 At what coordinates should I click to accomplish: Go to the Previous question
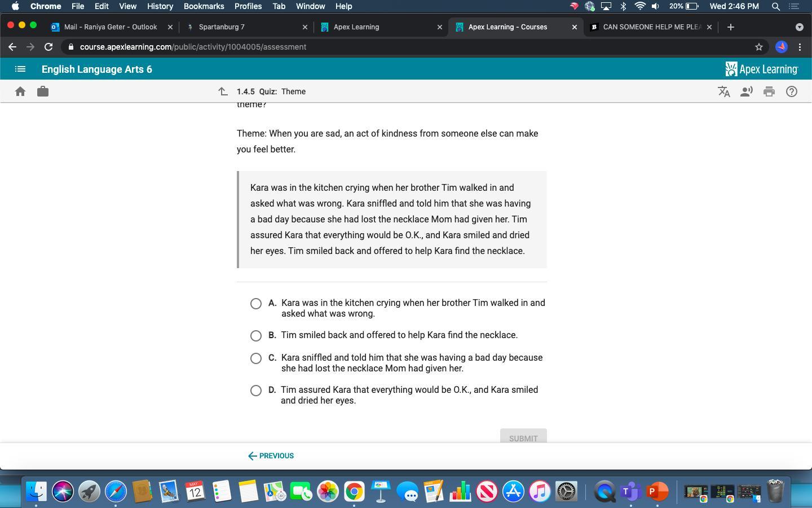(271, 456)
